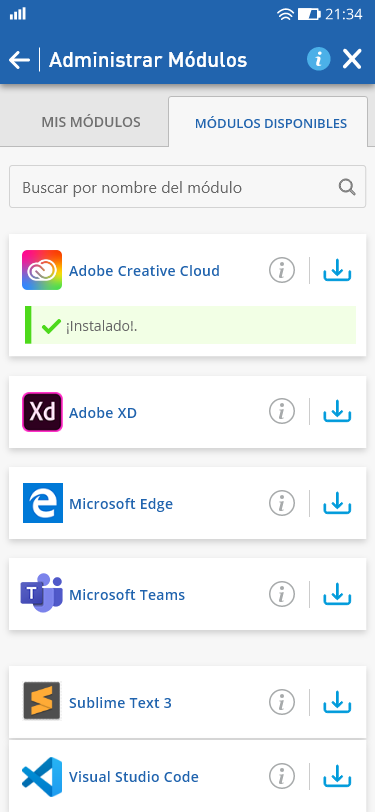Screen dimensions: 375x812
Task: Click the magnifying glass search icon
Action: pyautogui.click(x=347, y=187)
